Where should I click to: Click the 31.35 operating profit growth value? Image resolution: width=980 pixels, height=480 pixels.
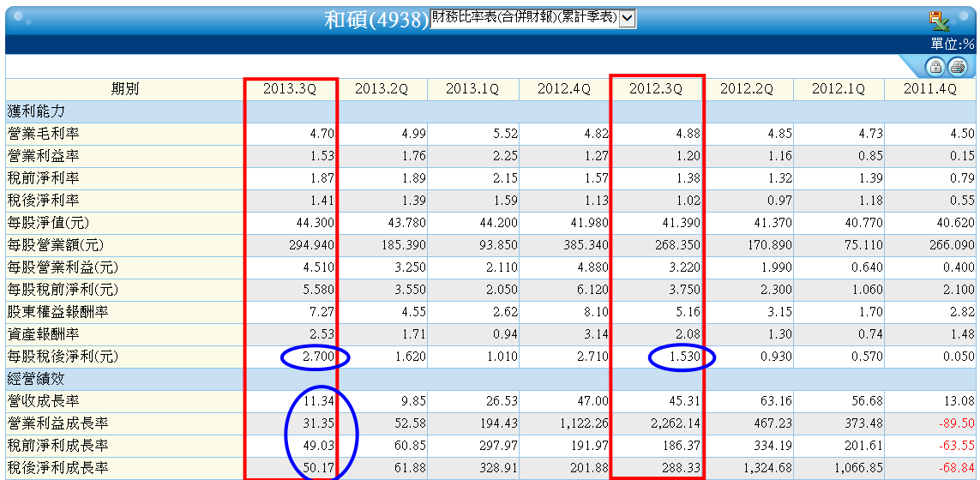[321, 424]
